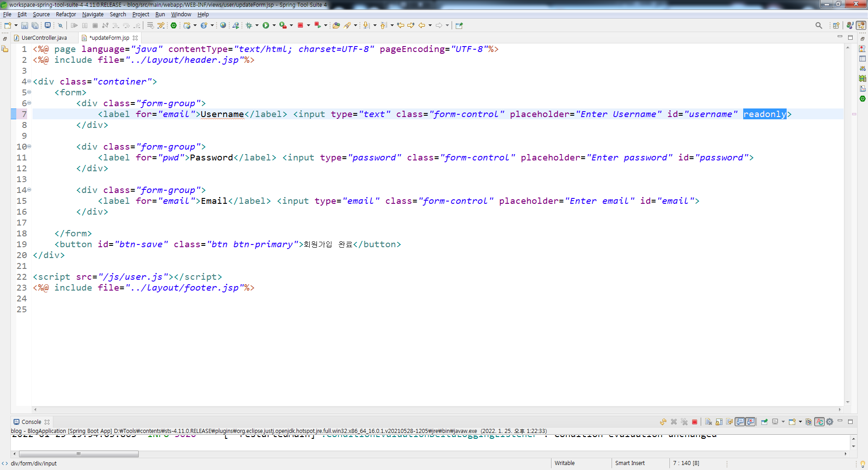This screenshot has height=470, width=868.
Task: Expand the Display Selected Console dropdown
Action: 783,422
